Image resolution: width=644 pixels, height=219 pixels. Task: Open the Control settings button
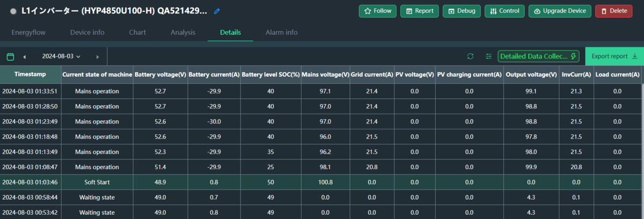tap(504, 11)
